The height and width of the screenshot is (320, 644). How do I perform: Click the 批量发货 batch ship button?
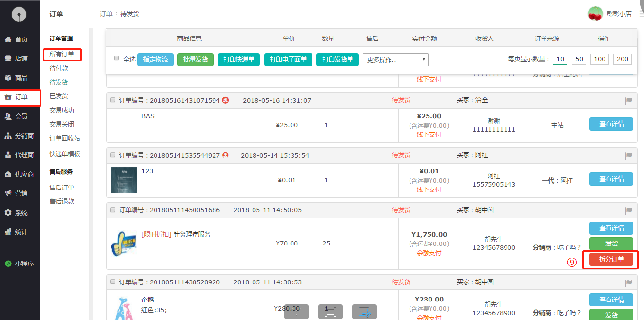tap(195, 59)
